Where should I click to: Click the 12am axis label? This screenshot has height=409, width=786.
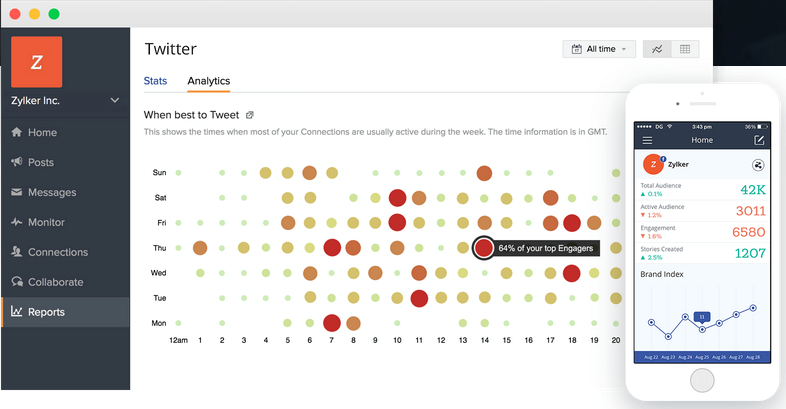point(178,340)
